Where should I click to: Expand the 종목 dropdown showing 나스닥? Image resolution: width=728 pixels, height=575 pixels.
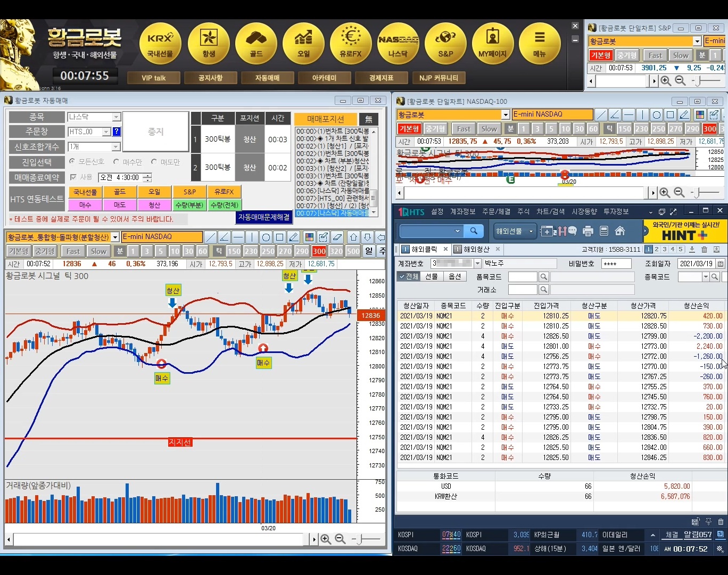[x=117, y=117]
